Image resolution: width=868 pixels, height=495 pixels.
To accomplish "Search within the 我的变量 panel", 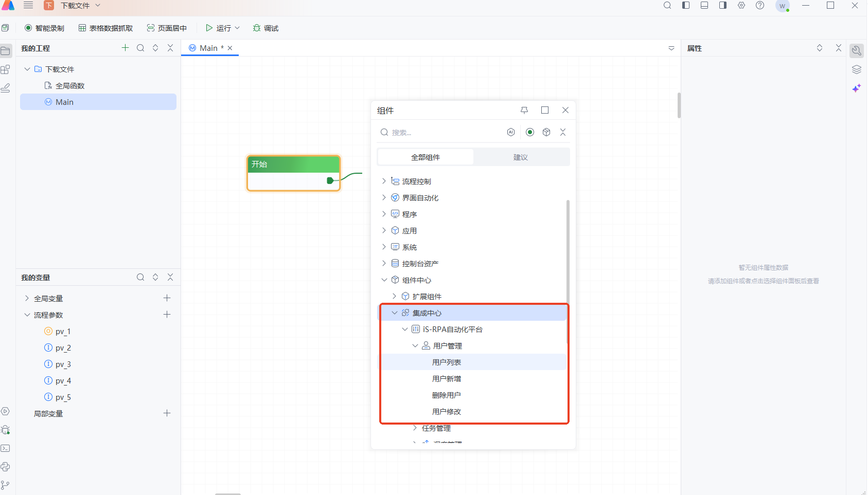I will click(140, 277).
